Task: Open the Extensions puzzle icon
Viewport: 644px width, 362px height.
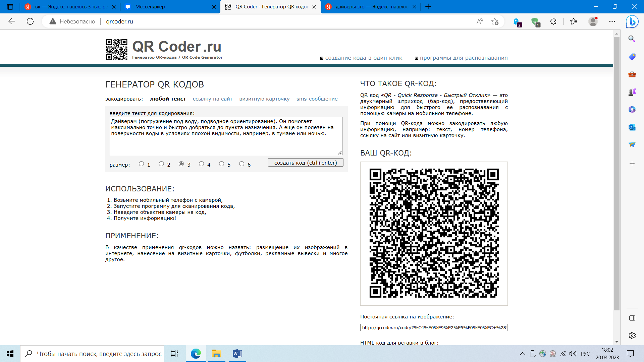Action: (553, 21)
